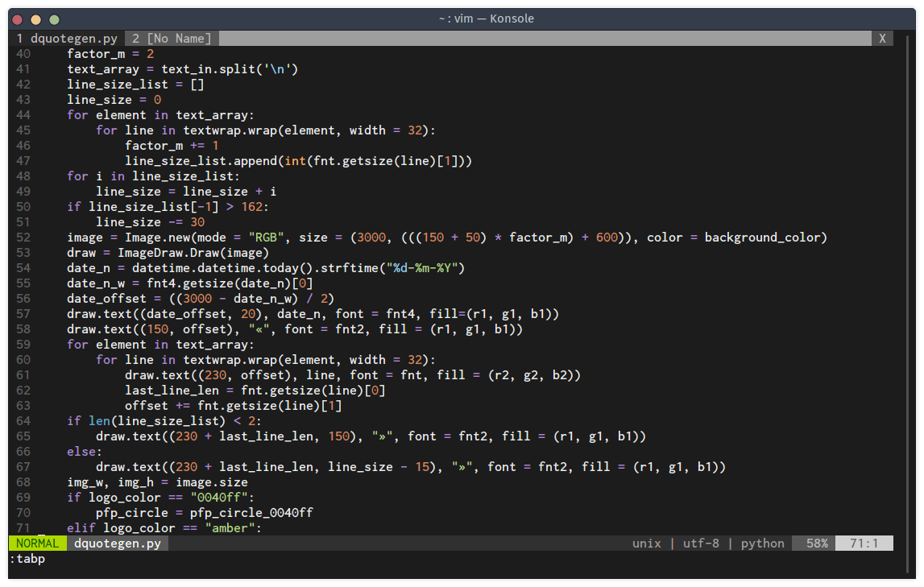This screenshot has height=587, width=924.
Task: Click the utf-8 encoding indicator
Action: point(701,543)
